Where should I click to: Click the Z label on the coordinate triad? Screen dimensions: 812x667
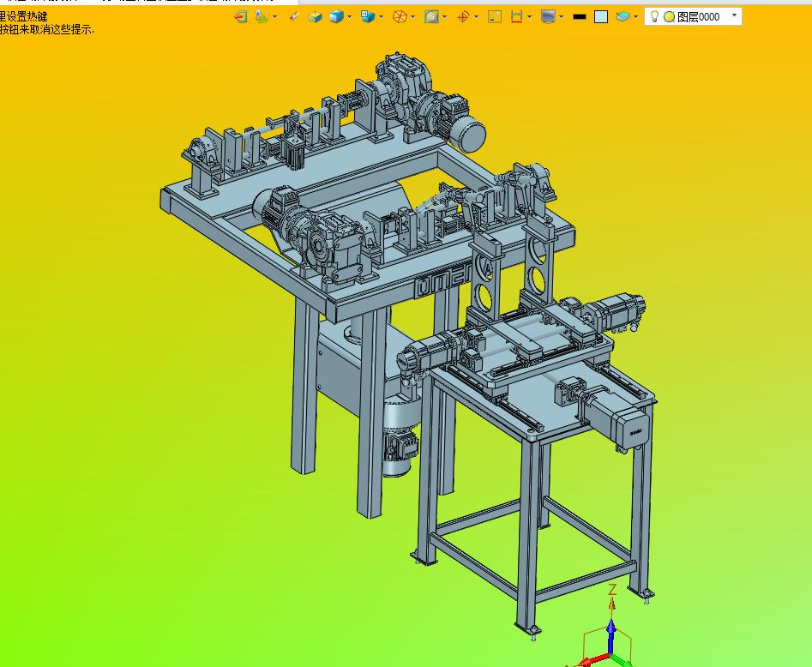(612, 589)
